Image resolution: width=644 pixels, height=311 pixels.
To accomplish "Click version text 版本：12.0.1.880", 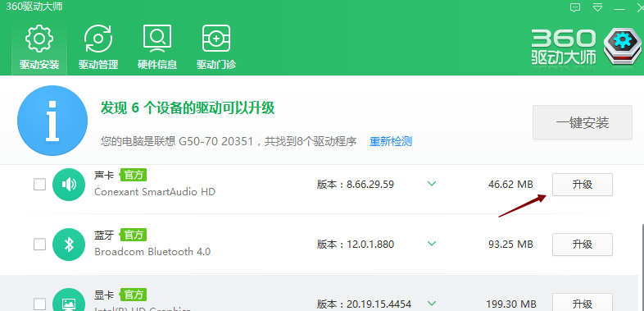I will click(x=356, y=245).
